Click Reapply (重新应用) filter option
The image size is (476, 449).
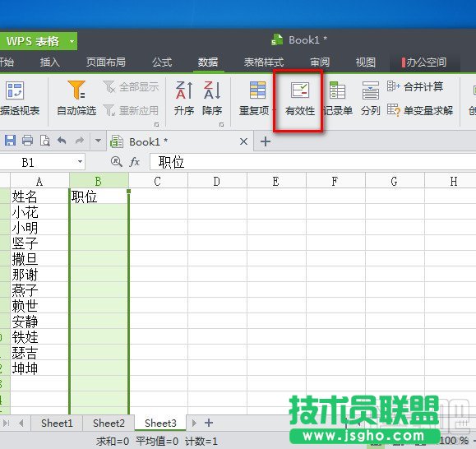[131, 110]
